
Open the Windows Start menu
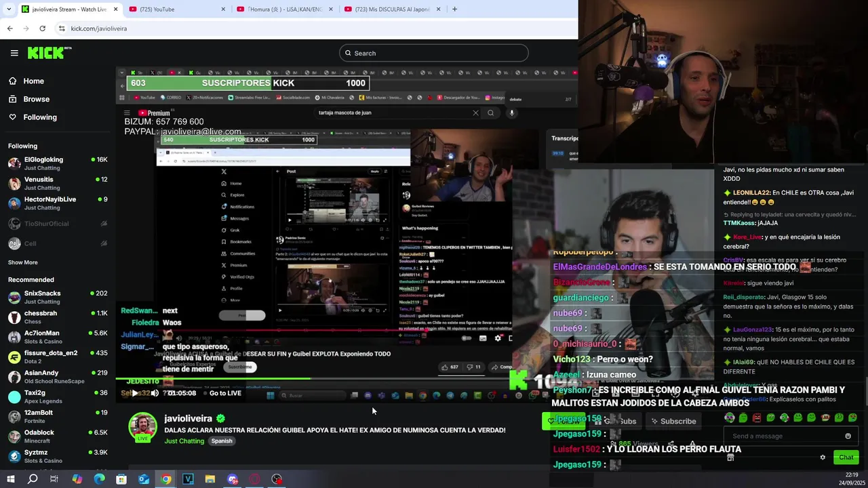click(x=10, y=479)
